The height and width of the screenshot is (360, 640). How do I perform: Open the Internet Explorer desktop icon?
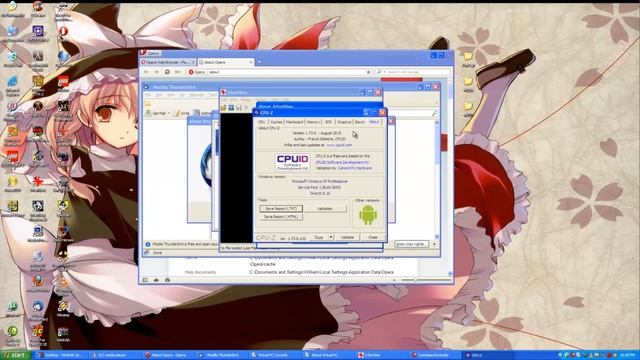tap(13, 81)
